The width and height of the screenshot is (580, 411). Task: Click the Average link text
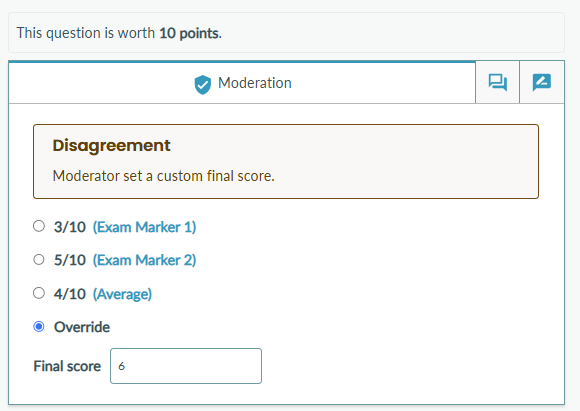122,294
